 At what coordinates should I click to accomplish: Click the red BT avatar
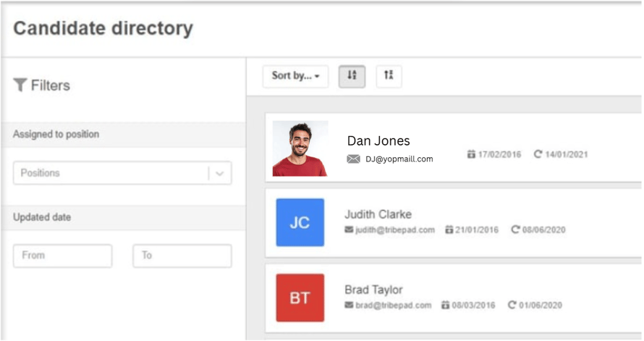[300, 298]
